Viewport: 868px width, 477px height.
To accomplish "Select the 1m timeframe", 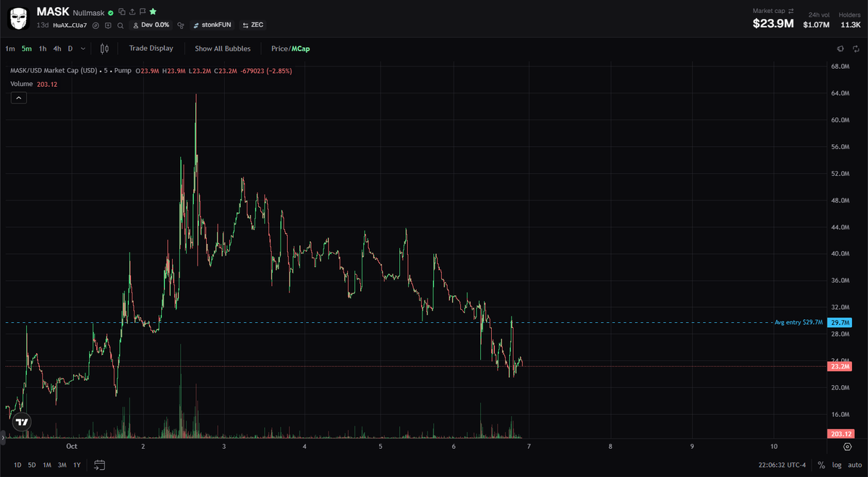I will click(x=10, y=48).
